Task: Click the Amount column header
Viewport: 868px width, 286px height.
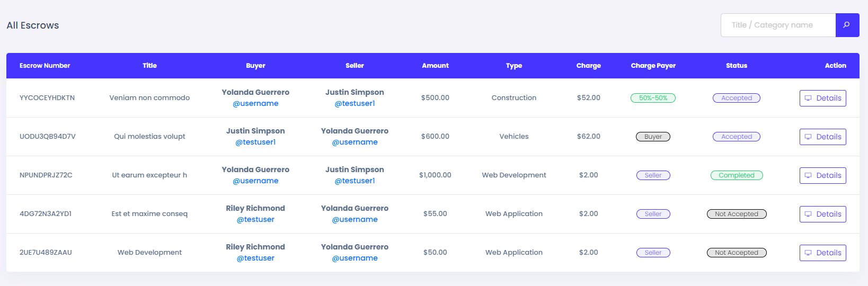Action: pyautogui.click(x=435, y=66)
